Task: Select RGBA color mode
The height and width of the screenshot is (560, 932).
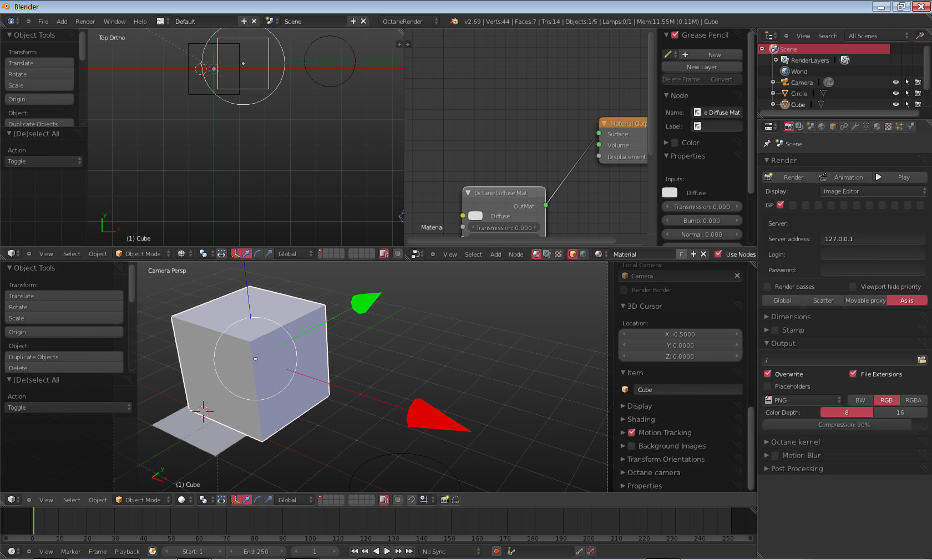Action: click(913, 400)
